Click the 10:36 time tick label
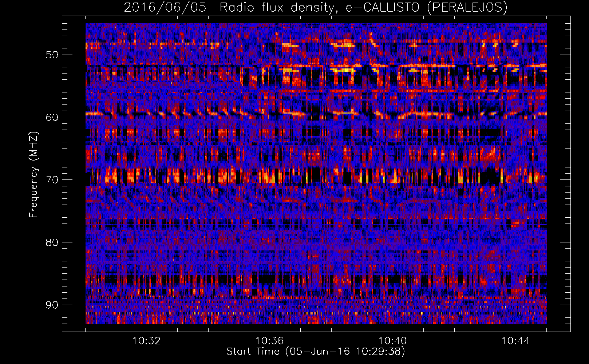This screenshot has width=589, height=364. 270,341
